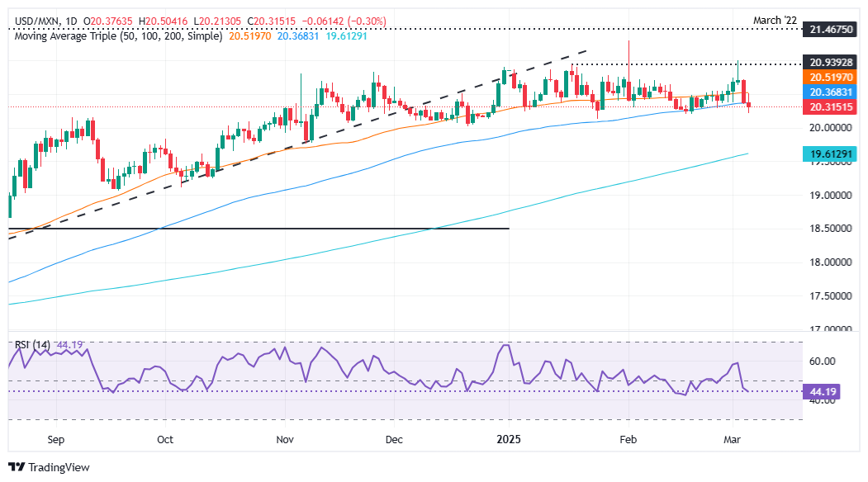Open the Moving Average Triple indicator legend

[115, 36]
